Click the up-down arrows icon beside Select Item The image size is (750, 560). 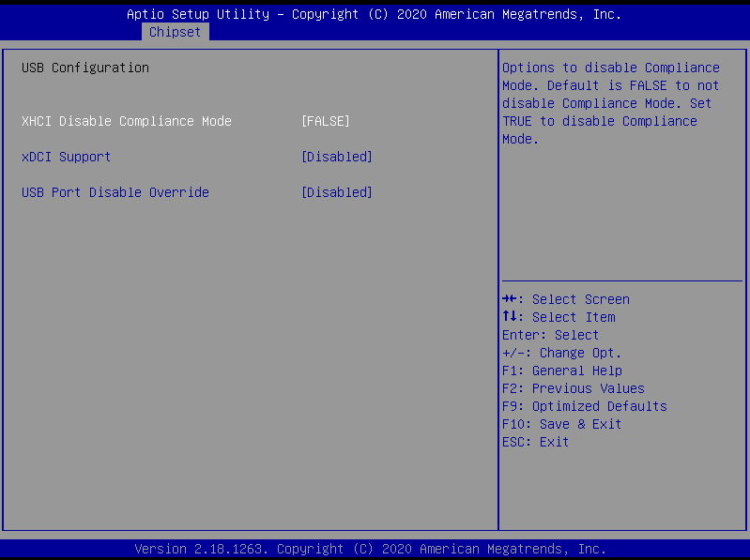point(510,317)
